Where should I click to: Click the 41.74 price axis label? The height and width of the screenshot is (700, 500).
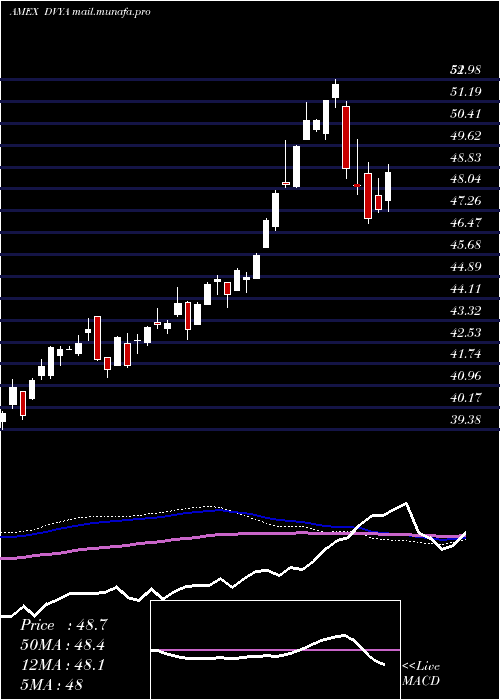(x=466, y=354)
